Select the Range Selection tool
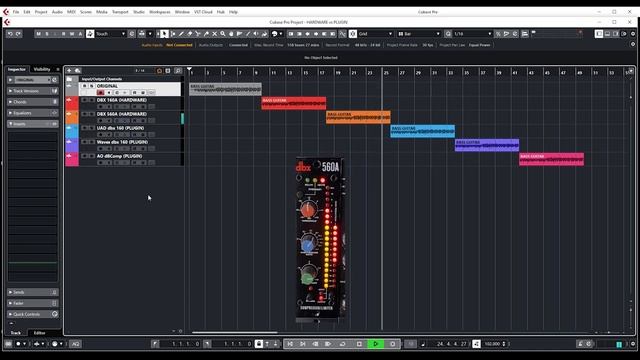640x360 pixels. point(173,34)
